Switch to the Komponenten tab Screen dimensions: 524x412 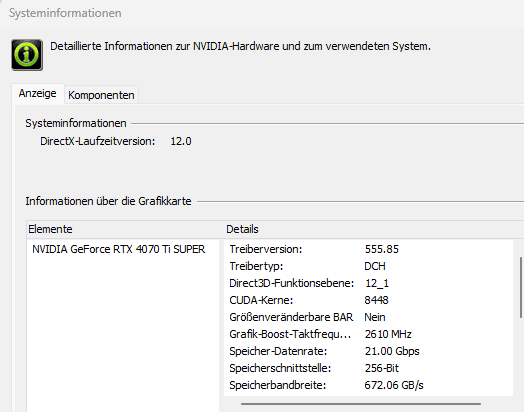click(x=101, y=95)
